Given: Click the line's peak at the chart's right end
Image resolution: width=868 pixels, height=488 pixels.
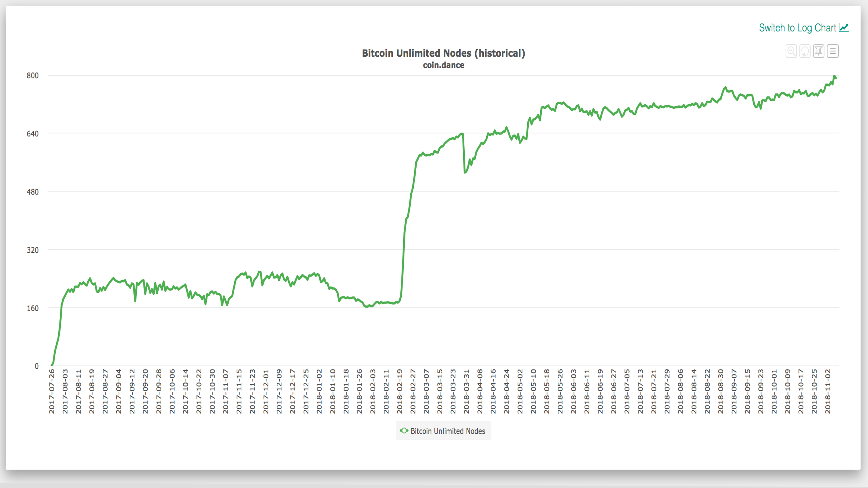Looking at the screenshot, I should [x=834, y=76].
